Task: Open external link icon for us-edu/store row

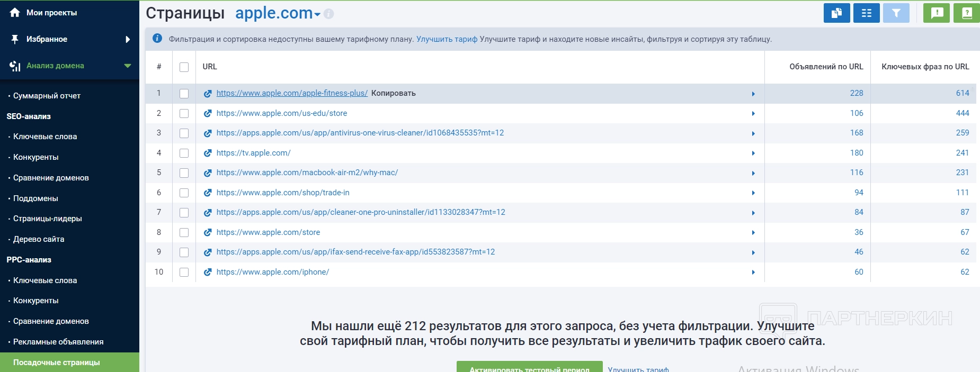Action: (x=208, y=113)
